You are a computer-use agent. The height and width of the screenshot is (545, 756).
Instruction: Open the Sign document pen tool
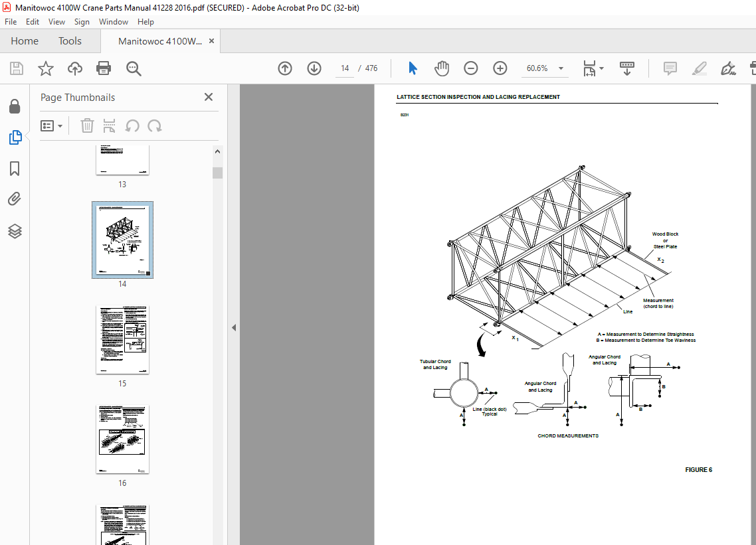[728, 68]
